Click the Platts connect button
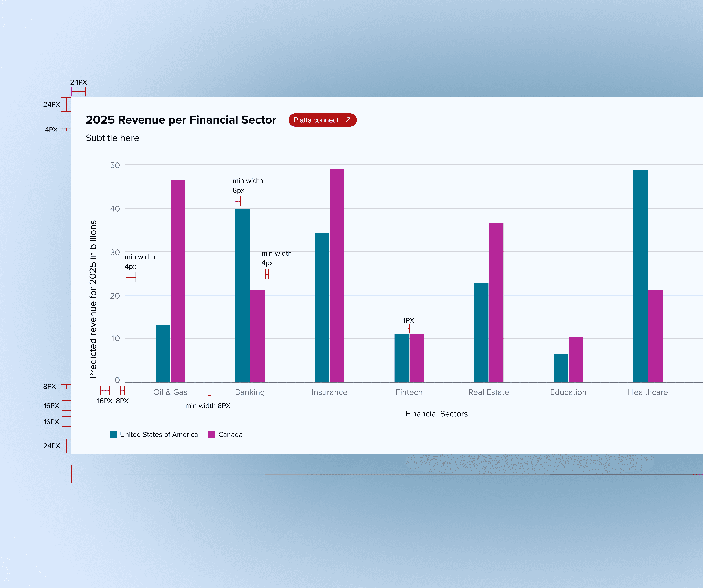 click(x=322, y=120)
